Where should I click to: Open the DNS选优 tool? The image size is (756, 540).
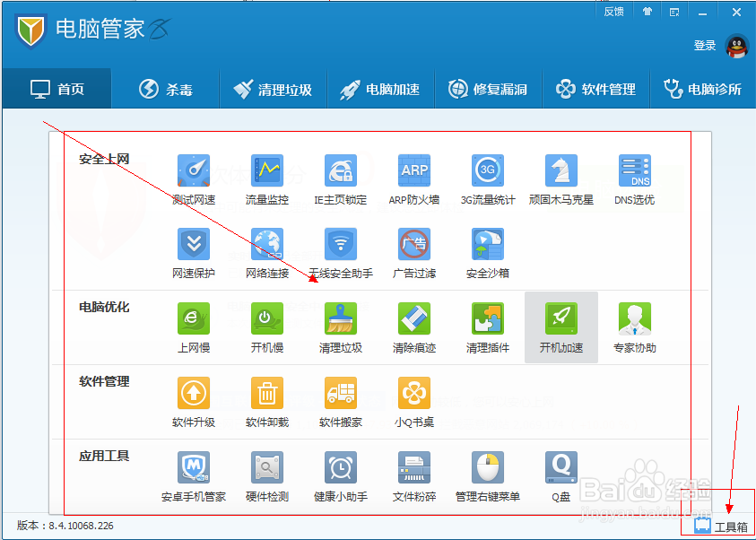click(635, 179)
